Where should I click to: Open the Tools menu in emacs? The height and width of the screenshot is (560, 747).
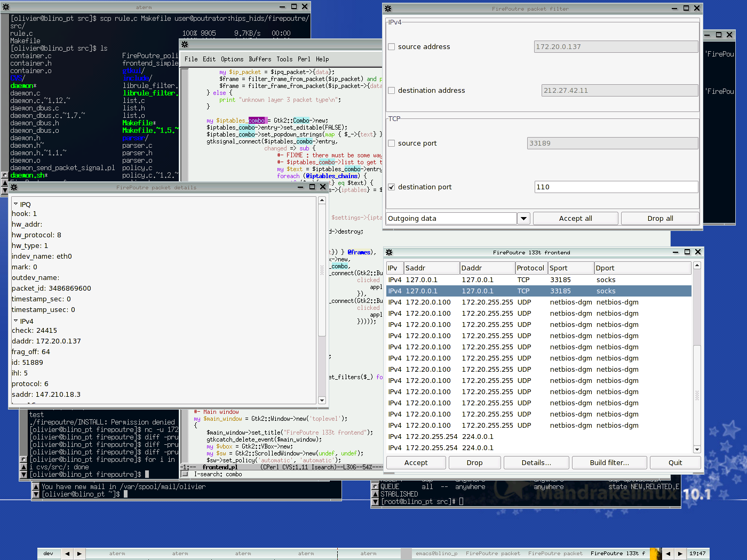tap(284, 59)
